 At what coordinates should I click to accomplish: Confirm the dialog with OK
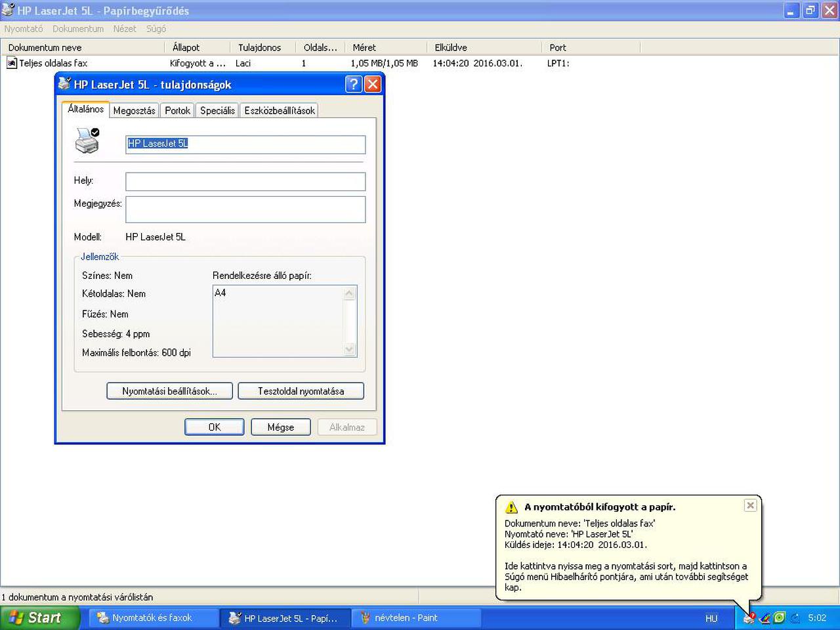click(215, 427)
